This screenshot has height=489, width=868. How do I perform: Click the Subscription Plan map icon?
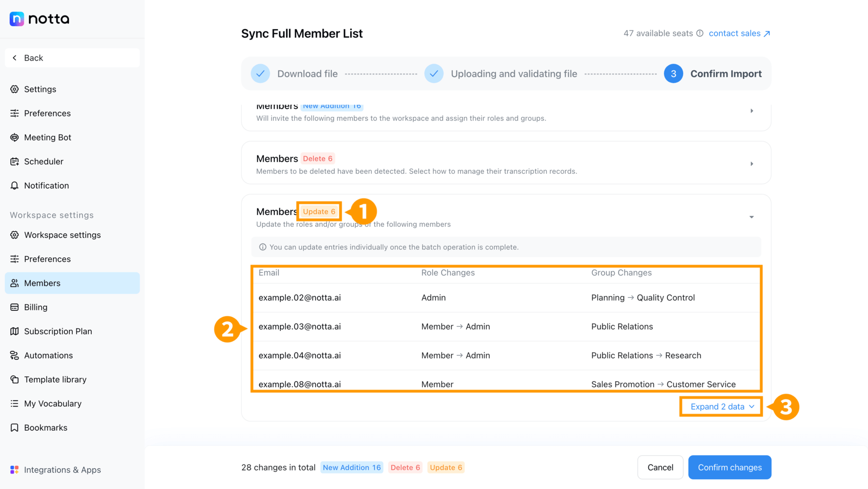14,331
